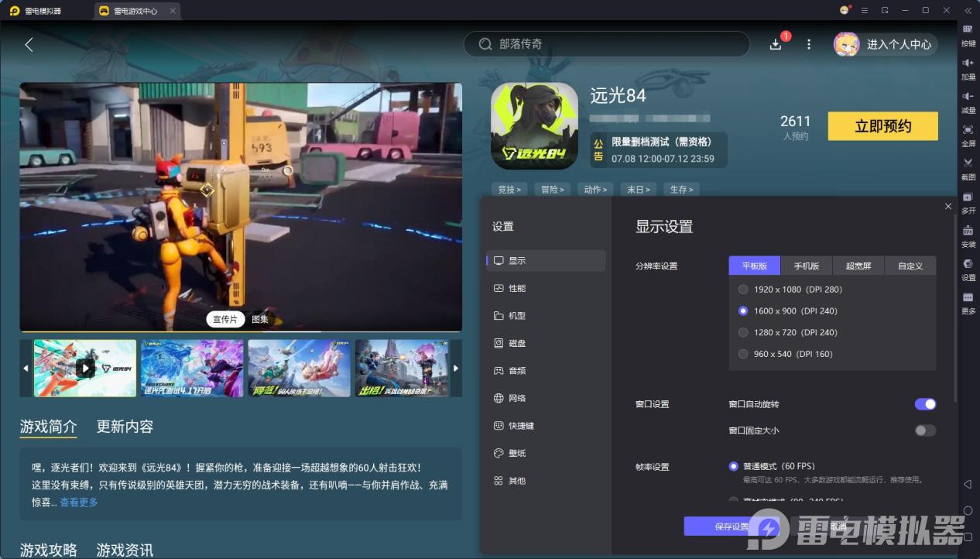Click the Android back triangle icon
This screenshot has height=559, width=980.
click(x=968, y=485)
